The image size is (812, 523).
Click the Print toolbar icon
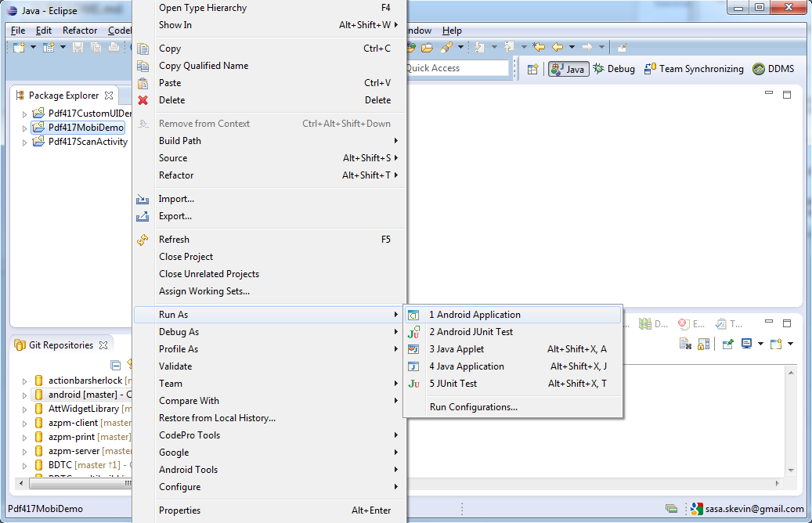coord(114,48)
